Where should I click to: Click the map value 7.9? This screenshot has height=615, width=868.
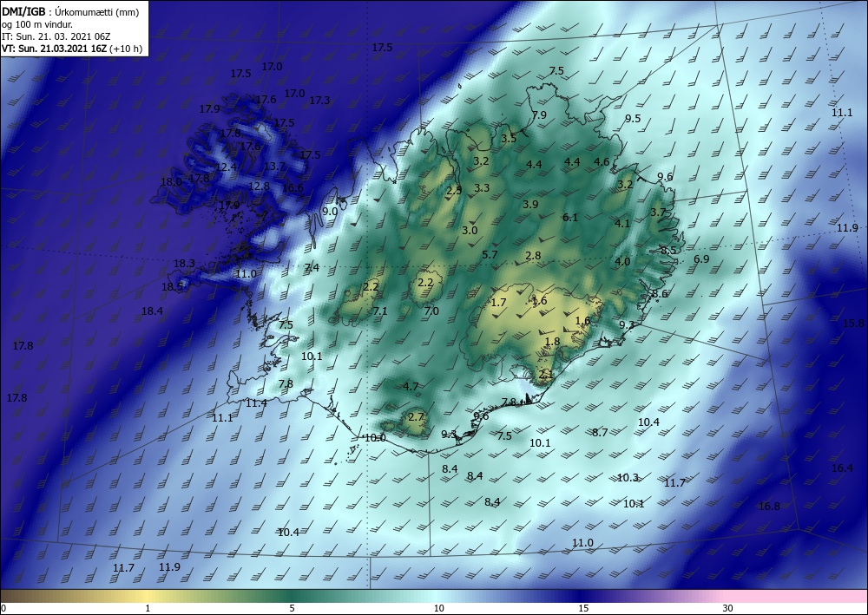pos(539,114)
